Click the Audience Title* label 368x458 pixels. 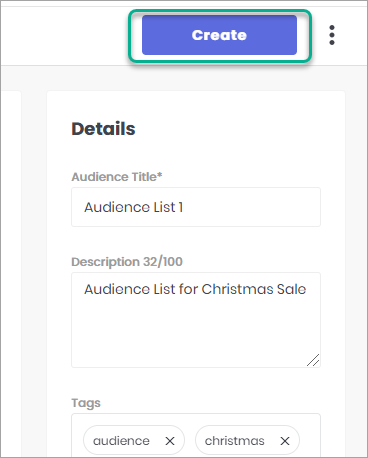pos(117,177)
